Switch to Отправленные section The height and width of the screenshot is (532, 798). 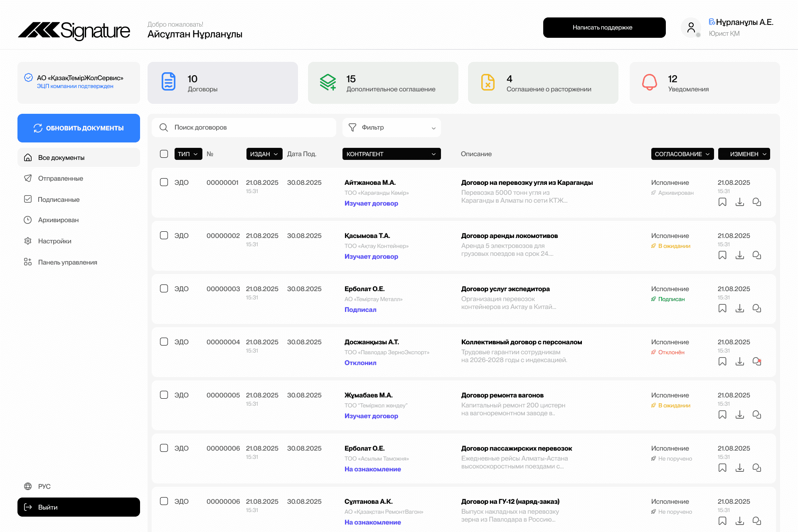[60, 178]
